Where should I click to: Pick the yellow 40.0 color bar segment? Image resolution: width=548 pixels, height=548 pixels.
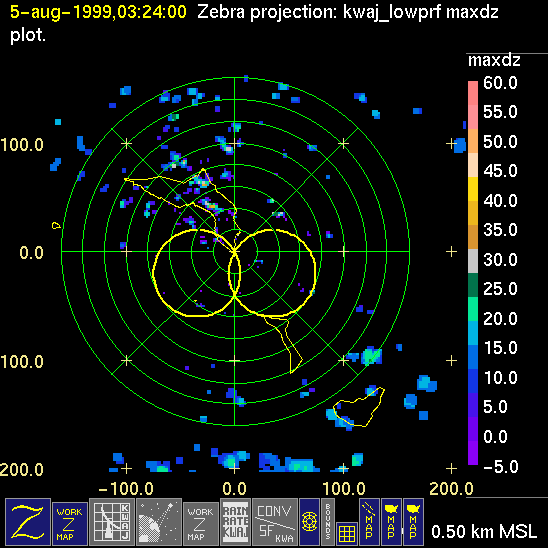[473, 189]
